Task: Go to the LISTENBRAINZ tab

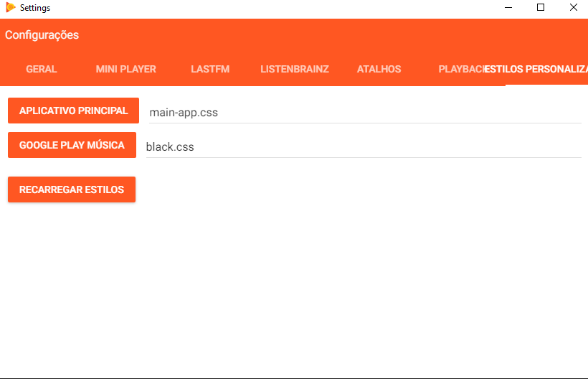Action: point(295,69)
